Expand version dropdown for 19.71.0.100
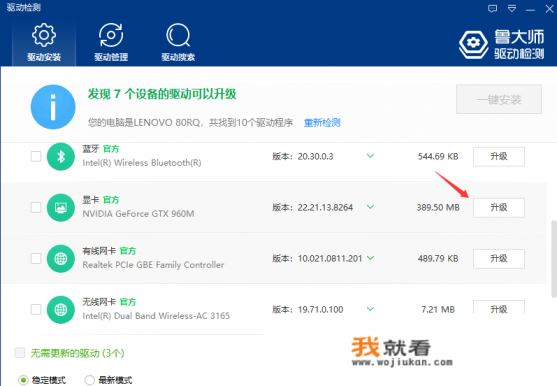The image size is (557, 386). pyautogui.click(x=370, y=309)
